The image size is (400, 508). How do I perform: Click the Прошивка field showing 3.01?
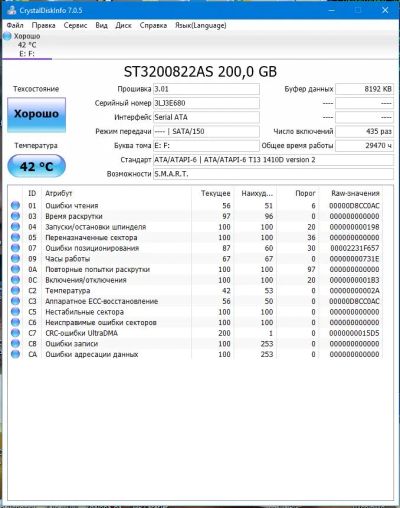[x=206, y=89]
